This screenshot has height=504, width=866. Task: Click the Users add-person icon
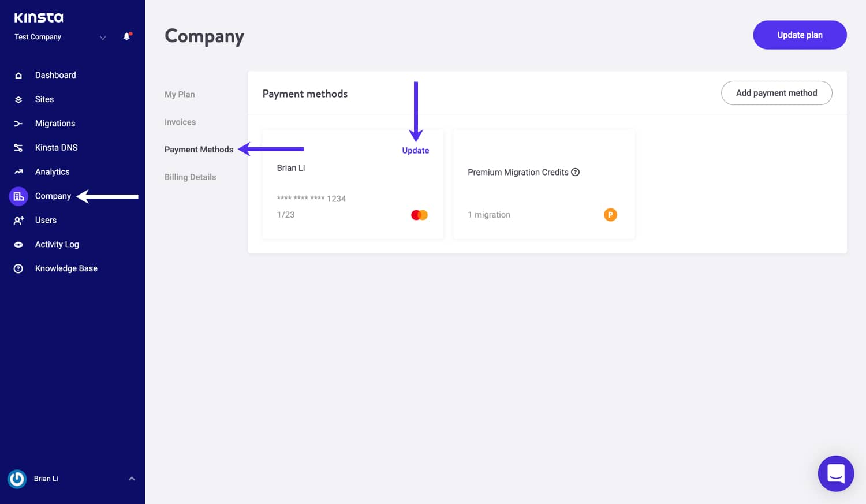(x=18, y=221)
